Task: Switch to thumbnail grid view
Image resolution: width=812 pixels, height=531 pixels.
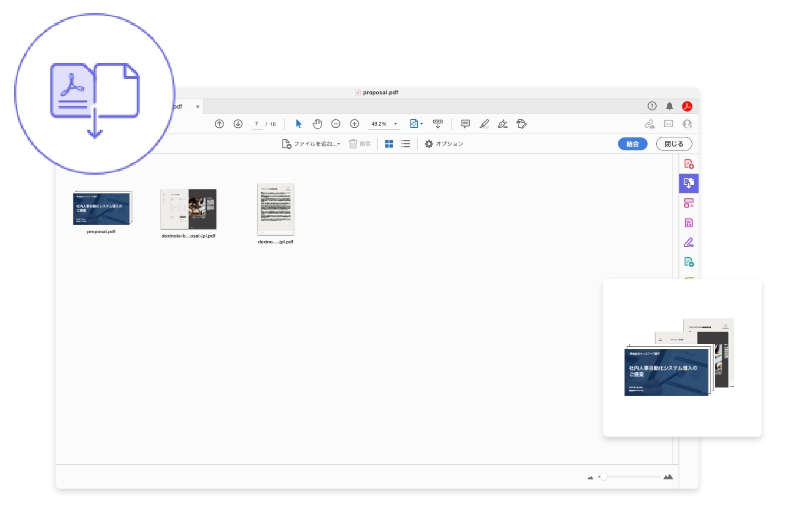Action: [x=389, y=144]
